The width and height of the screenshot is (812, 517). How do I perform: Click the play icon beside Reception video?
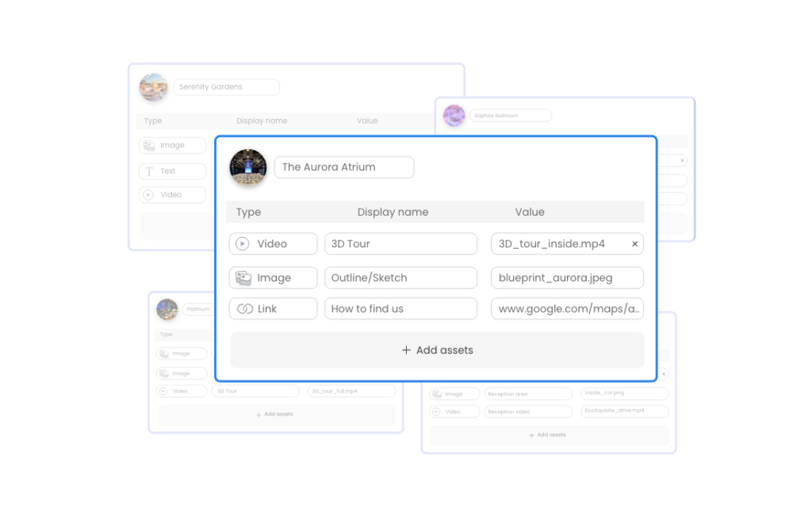coord(436,412)
